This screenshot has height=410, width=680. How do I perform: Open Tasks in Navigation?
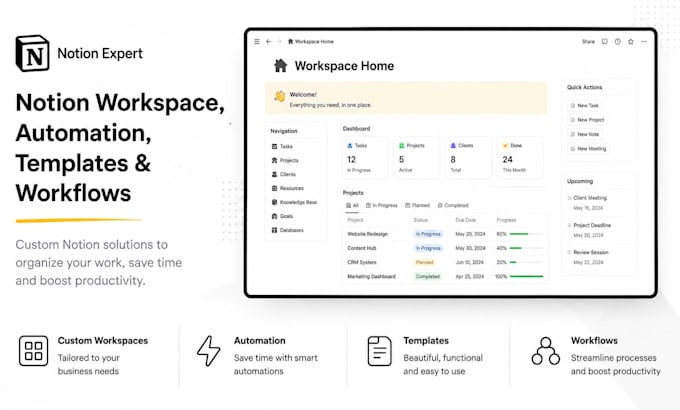point(282,146)
